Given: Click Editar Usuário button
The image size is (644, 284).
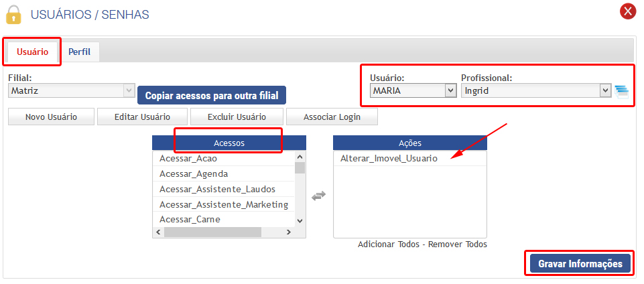Looking at the screenshot, I should pos(142,117).
